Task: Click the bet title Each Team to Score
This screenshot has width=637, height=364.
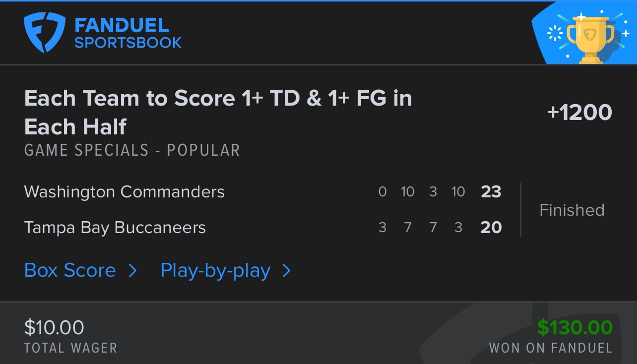Action: point(218,113)
